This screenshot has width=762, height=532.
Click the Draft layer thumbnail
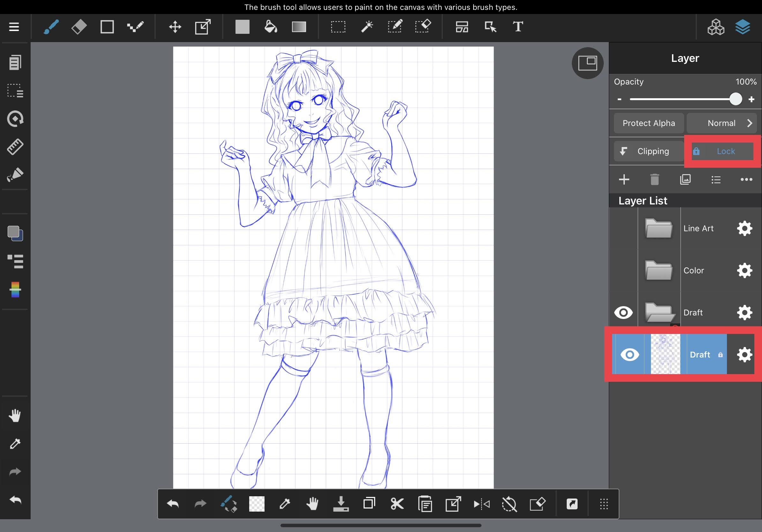(665, 354)
